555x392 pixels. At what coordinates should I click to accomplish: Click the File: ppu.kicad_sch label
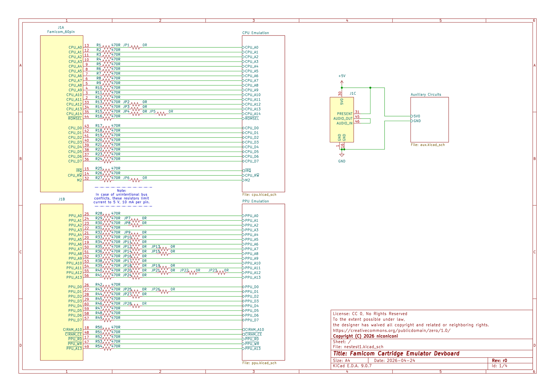point(259,363)
